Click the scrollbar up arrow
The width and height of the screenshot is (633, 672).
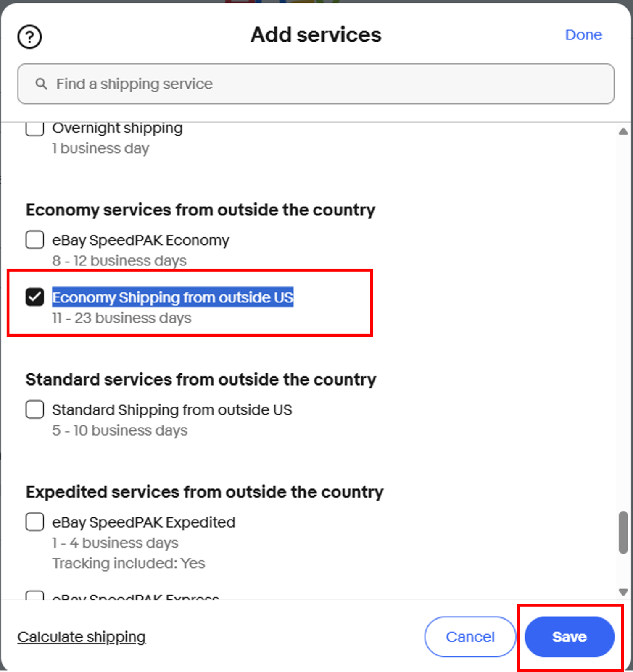(623, 132)
